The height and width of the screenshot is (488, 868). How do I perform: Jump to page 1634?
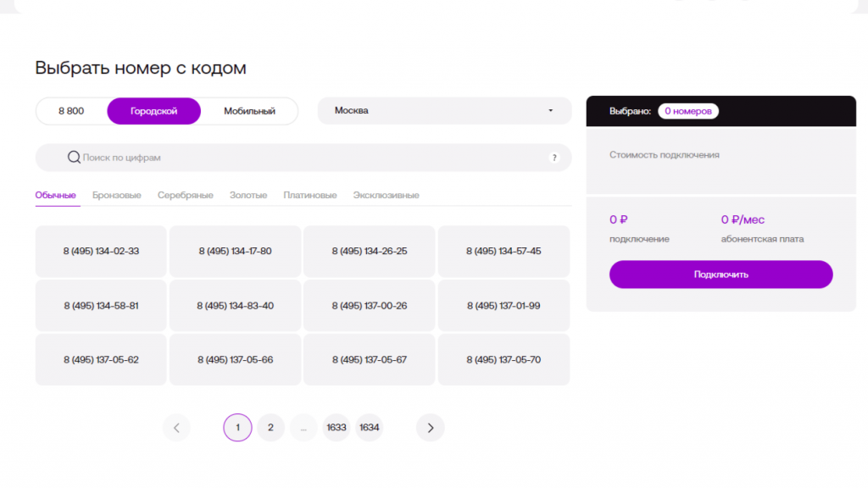pyautogui.click(x=369, y=428)
